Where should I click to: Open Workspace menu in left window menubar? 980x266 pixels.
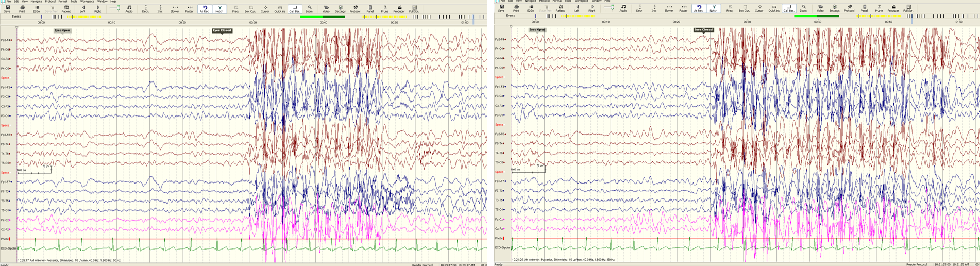click(87, 2)
